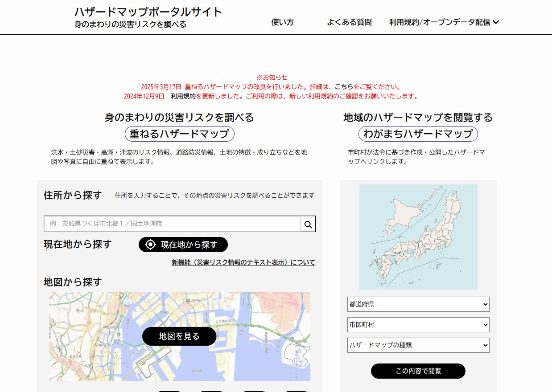The image size is (552, 392).
Task: Click the 重ねるハザードマップ button
Action: 179,134
